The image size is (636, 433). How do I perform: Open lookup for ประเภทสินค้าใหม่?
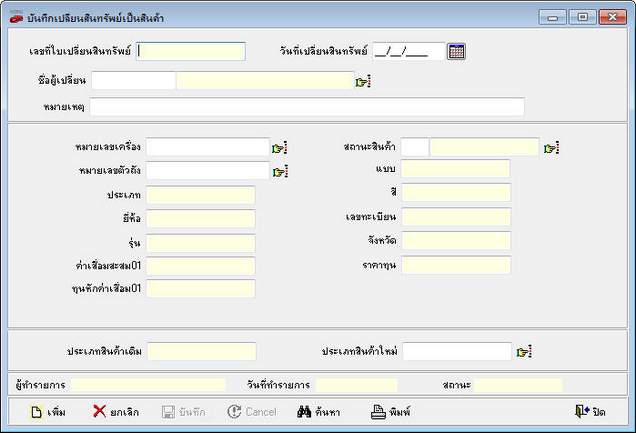[x=523, y=352]
